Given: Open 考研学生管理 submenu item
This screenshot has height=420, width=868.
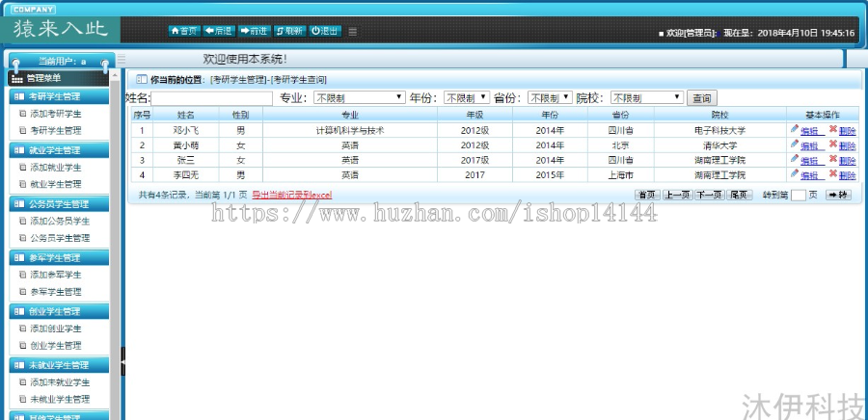Looking at the screenshot, I should 56,130.
